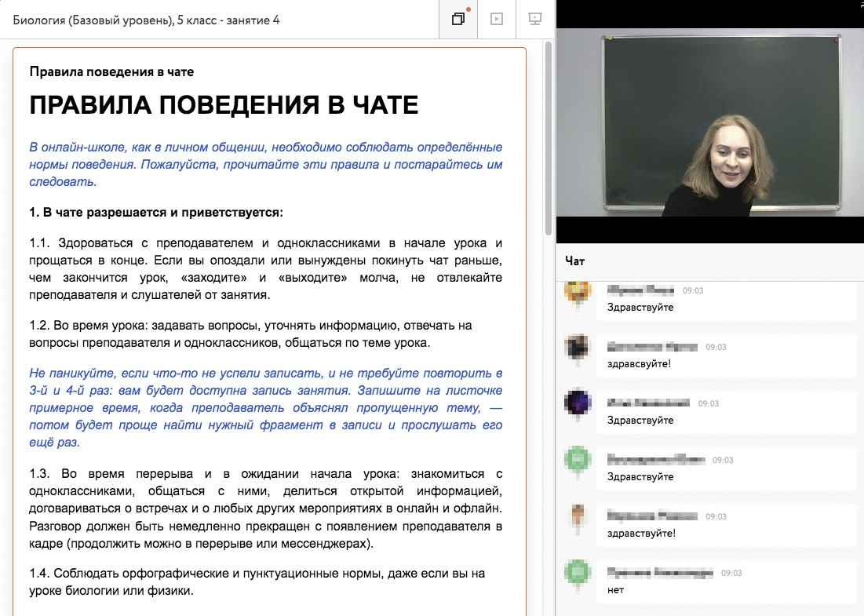Click section heading '1. В чате разрешается и приветствуется'
Image resolution: width=864 pixels, height=616 pixels.
155,213
